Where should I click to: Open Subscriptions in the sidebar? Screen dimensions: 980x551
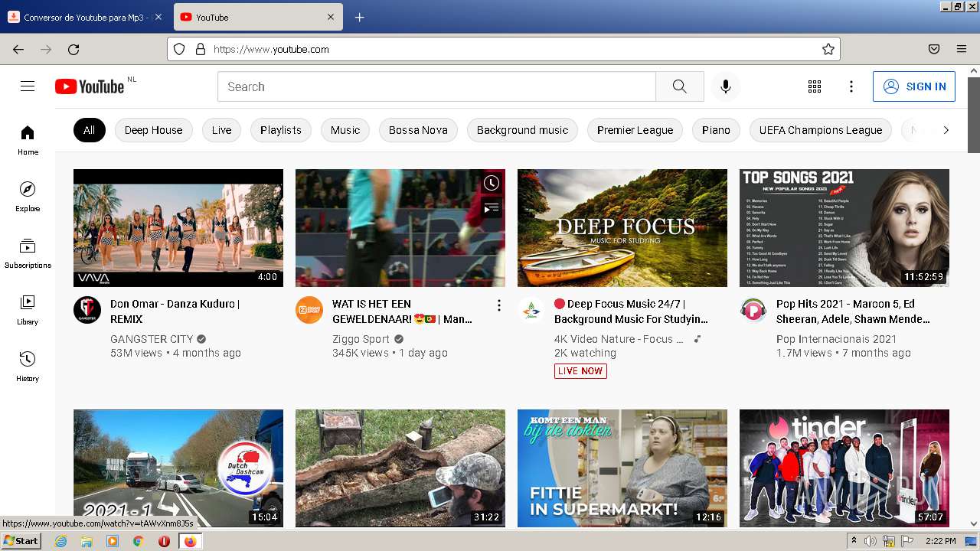(28, 253)
